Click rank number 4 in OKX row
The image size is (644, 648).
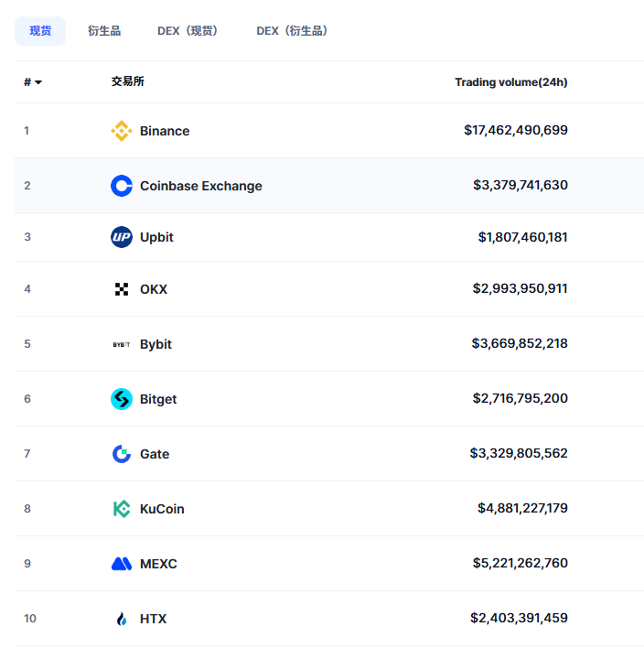pos(27,289)
